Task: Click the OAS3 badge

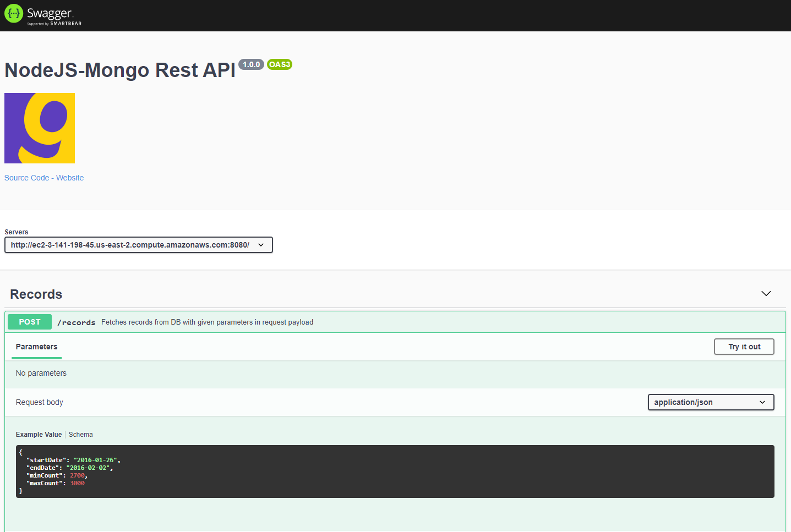Action: pos(280,64)
